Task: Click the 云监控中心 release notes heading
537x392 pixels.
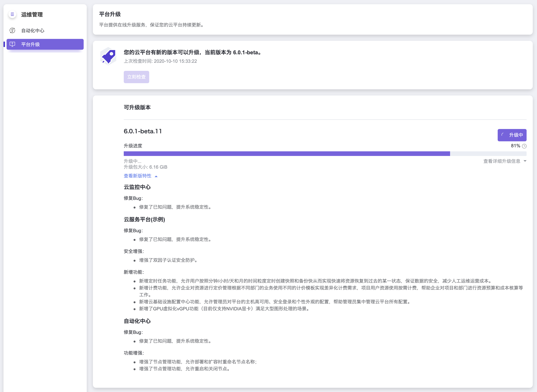Action: [x=137, y=187]
